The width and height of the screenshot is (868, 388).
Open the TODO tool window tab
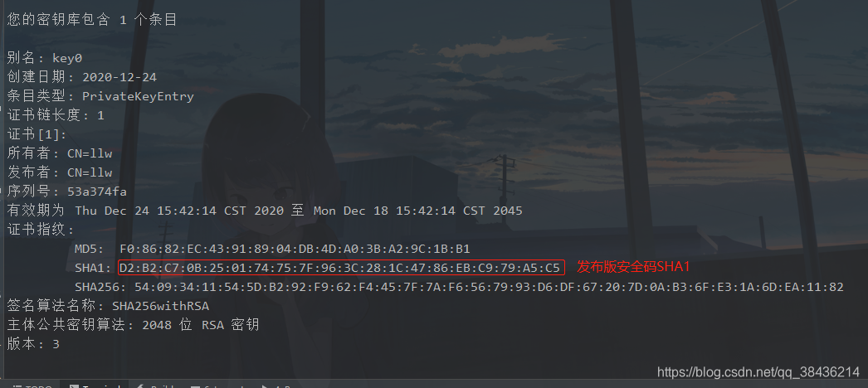[32, 386]
